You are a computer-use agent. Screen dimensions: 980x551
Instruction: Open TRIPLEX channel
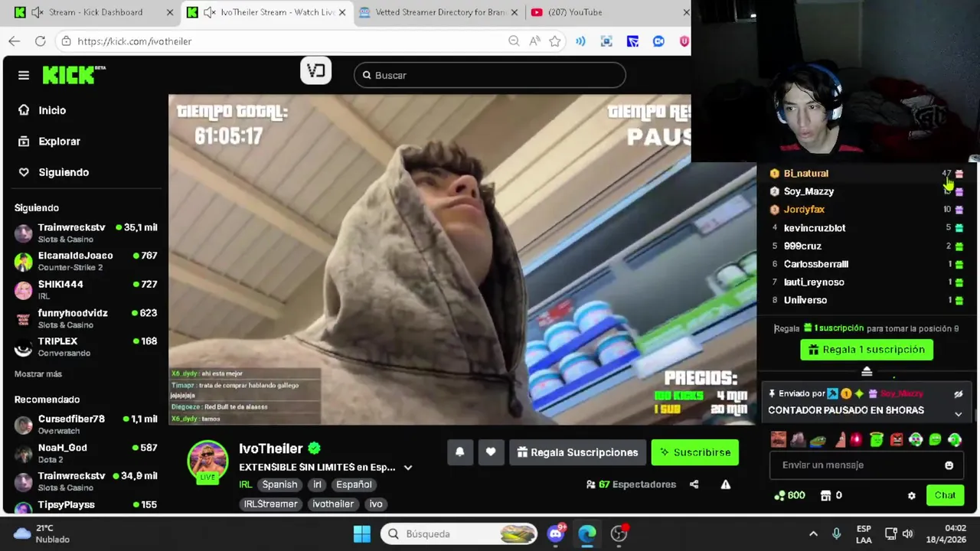(86, 347)
